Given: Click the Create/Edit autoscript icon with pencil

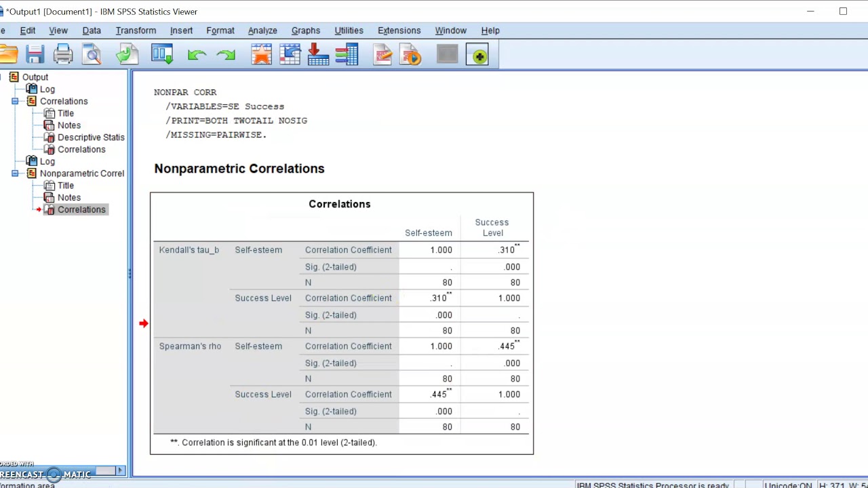Looking at the screenshot, I should (382, 55).
